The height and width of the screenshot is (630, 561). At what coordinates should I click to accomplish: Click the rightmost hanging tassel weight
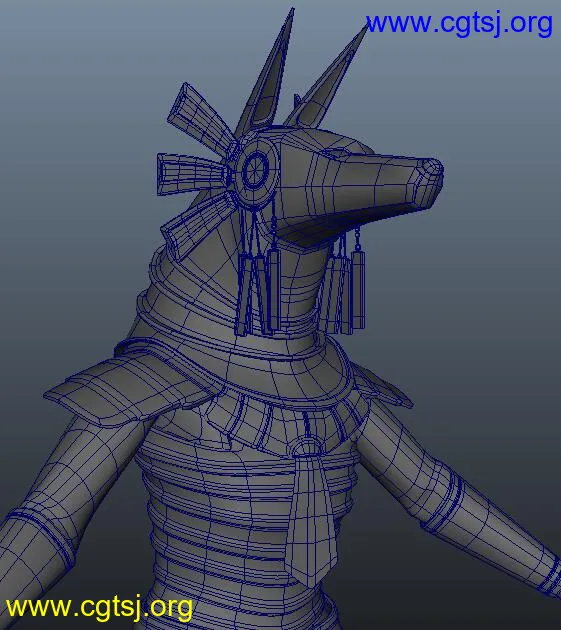pos(358,288)
